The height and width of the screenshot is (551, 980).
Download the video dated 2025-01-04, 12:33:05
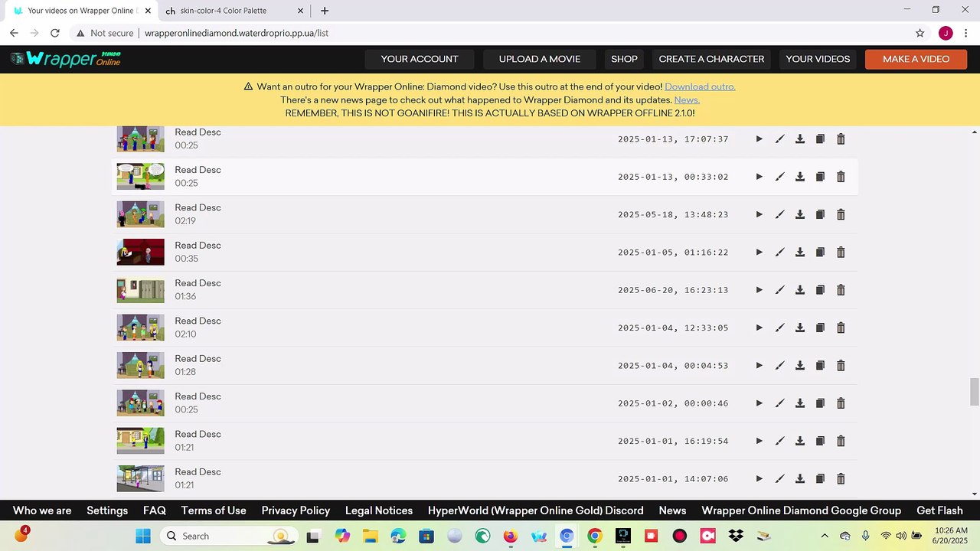click(x=800, y=328)
